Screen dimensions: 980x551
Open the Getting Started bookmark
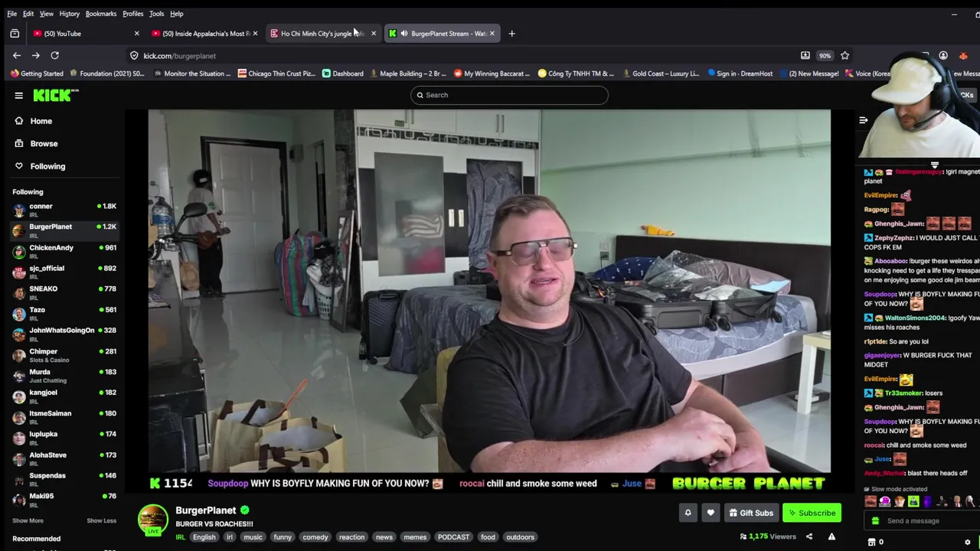37,73
